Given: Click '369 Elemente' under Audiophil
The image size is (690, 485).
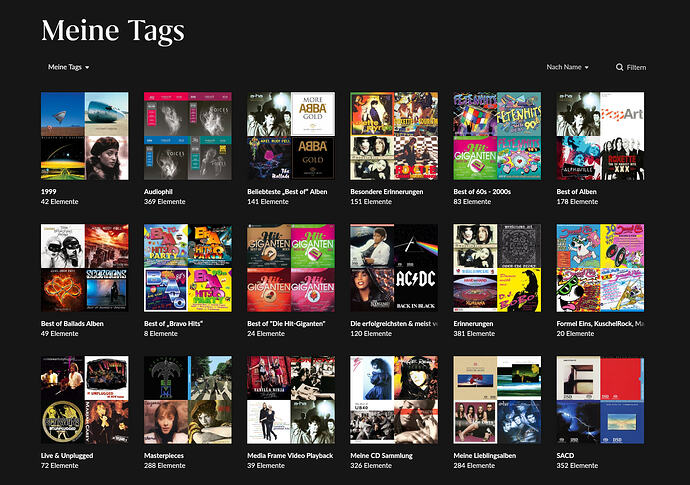Looking at the screenshot, I should [165, 202].
